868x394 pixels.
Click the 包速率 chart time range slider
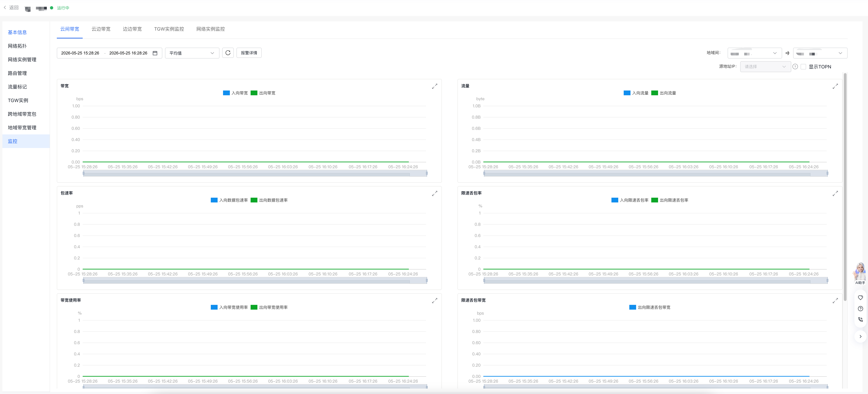click(x=255, y=280)
